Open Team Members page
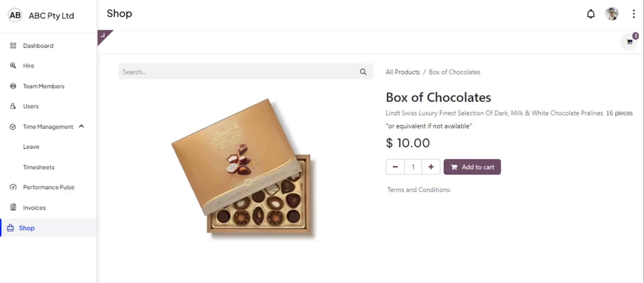This screenshot has height=283, width=644. tap(44, 86)
